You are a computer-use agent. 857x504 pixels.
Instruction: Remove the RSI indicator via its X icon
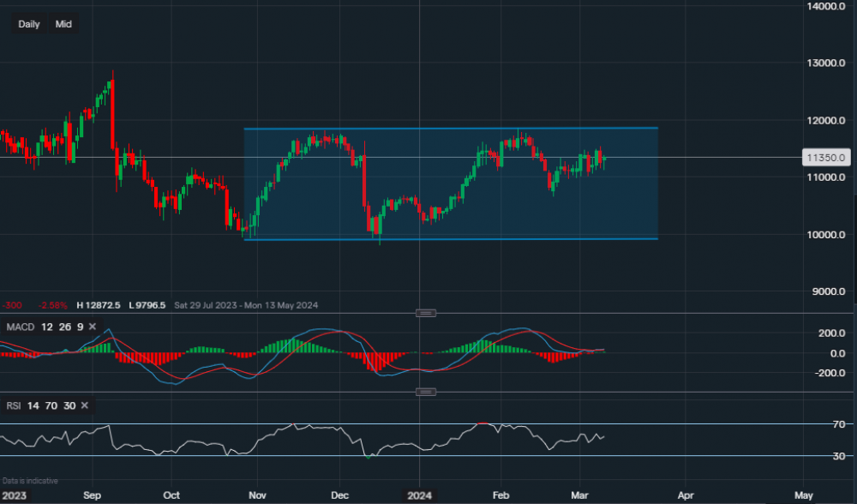(83, 405)
